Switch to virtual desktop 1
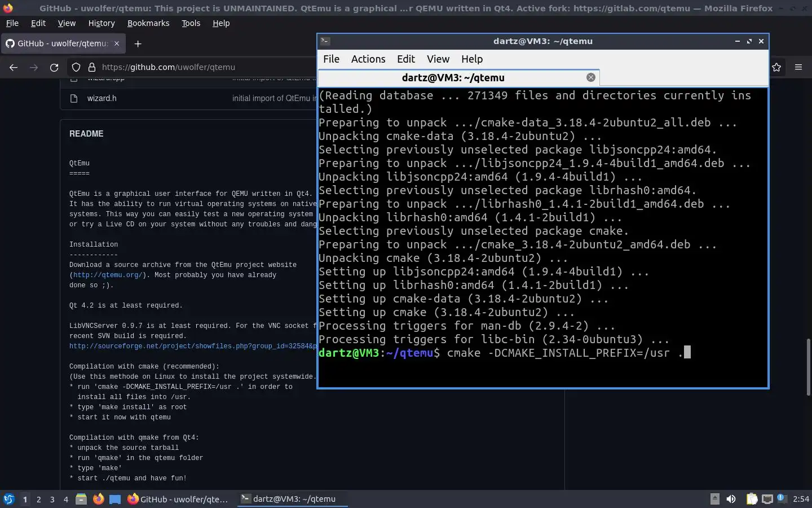The image size is (812, 508). (25, 499)
